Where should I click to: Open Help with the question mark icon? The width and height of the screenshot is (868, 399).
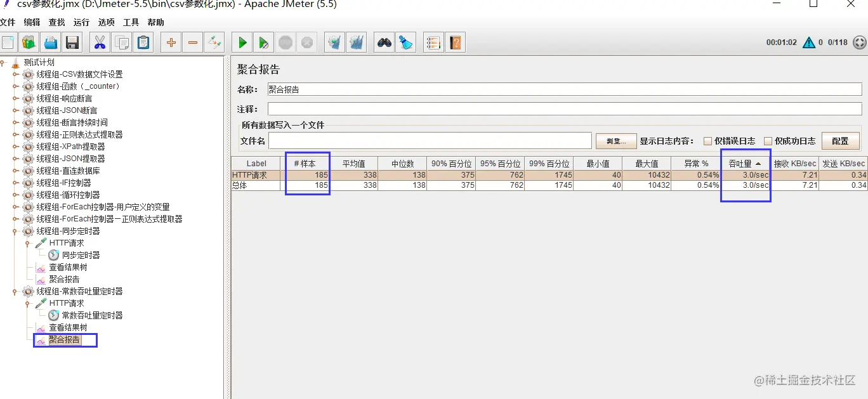pos(455,43)
